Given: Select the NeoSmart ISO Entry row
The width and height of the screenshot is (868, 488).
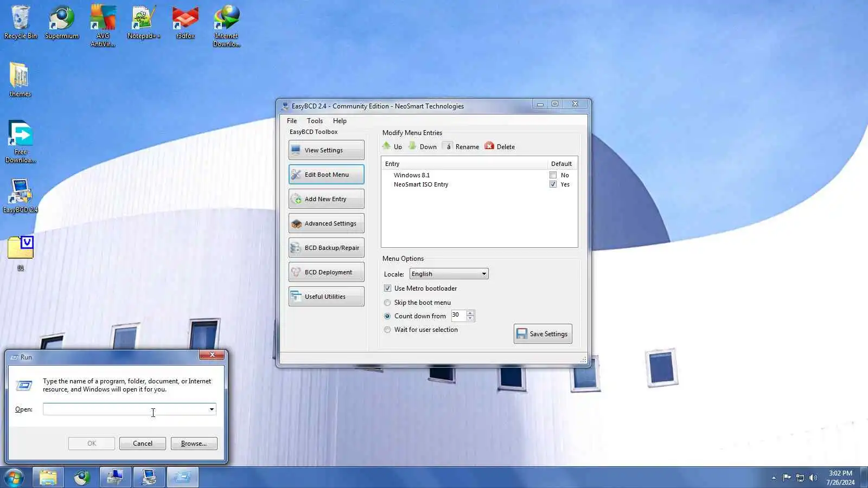Looking at the screenshot, I should click(480, 184).
